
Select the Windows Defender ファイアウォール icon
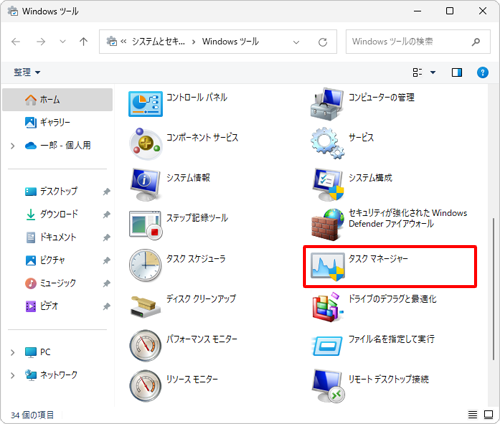coord(327,224)
